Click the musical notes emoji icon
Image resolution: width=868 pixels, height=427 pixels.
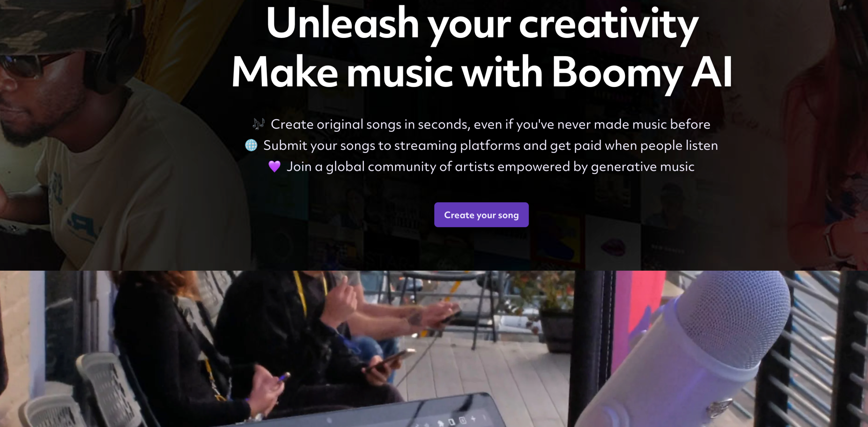point(258,124)
